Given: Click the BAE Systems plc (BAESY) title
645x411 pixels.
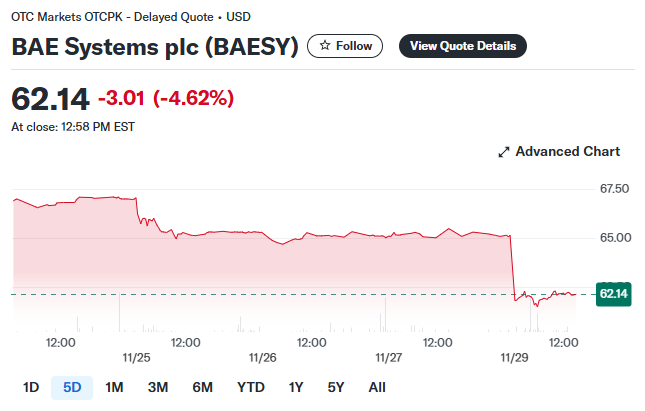Looking at the screenshot, I should [x=155, y=46].
